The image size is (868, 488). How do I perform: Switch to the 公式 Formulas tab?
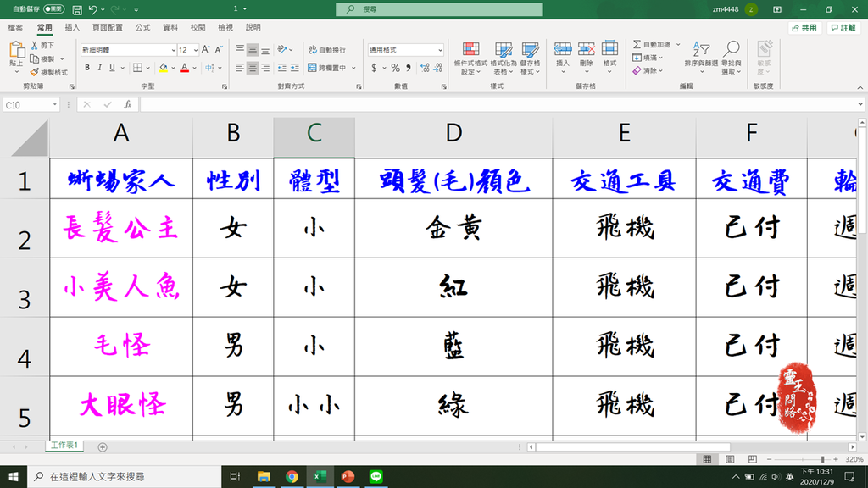point(142,28)
